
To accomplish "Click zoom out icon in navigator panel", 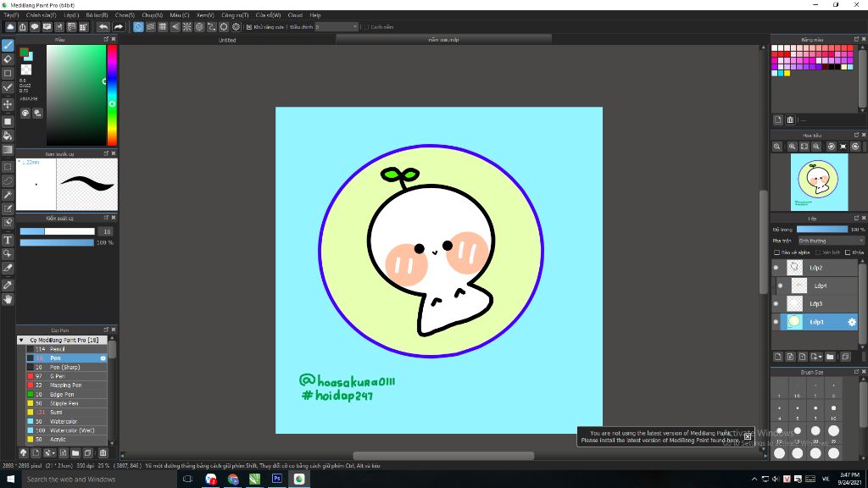I will coord(816,147).
